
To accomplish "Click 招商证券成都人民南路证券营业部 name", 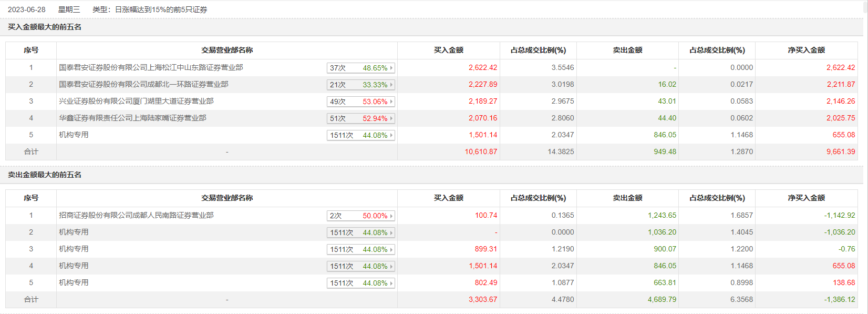I will [136, 215].
